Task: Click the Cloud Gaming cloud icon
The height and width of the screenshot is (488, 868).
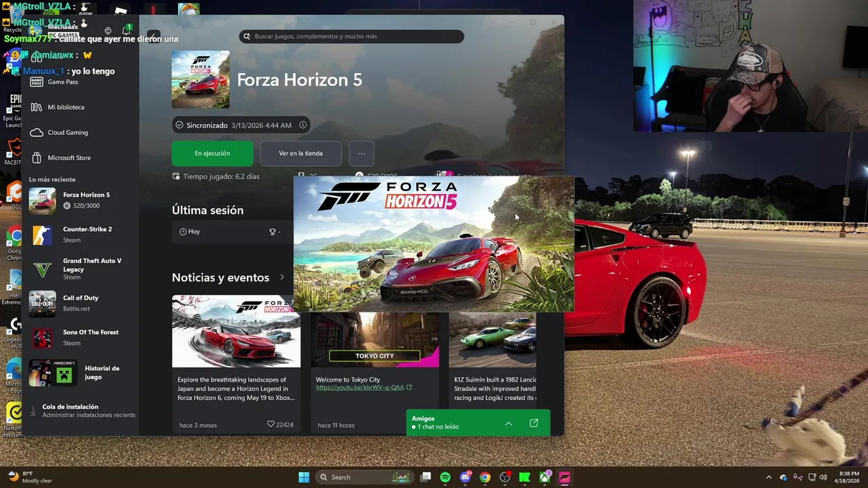Action: 37,132
